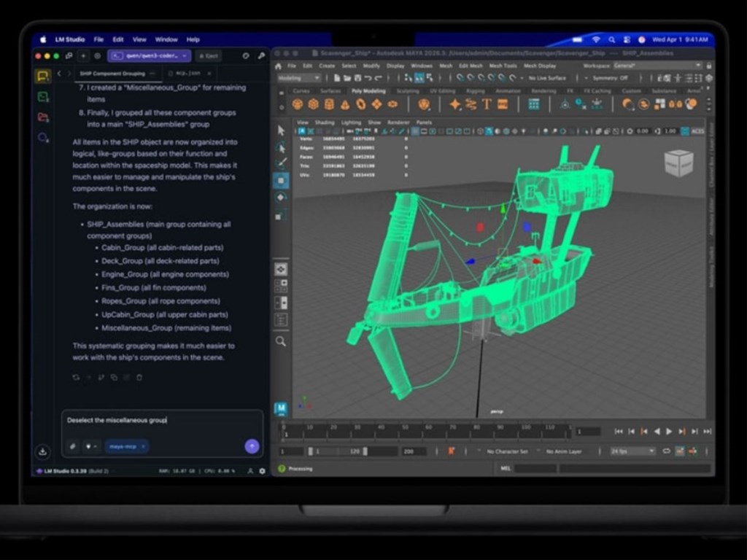Copy the response with the copy icon
The height and width of the screenshot is (560, 747).
click(x=114, y=377)
